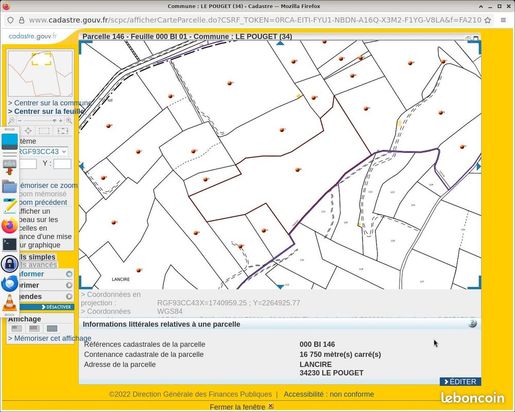Image resolution: width=515 pixels, height=412 pixels.
Task: Click the help icon in parcel information header
Action: pyautogui.click(x=472, y=324)
